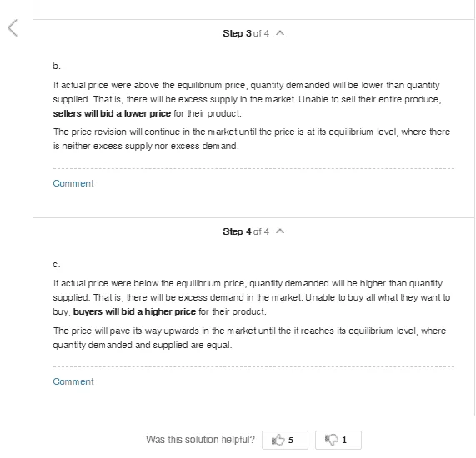Screen dimensions: 476x458
Task: Select the 'Step 3 of 4' header
Action: [246, 33]
